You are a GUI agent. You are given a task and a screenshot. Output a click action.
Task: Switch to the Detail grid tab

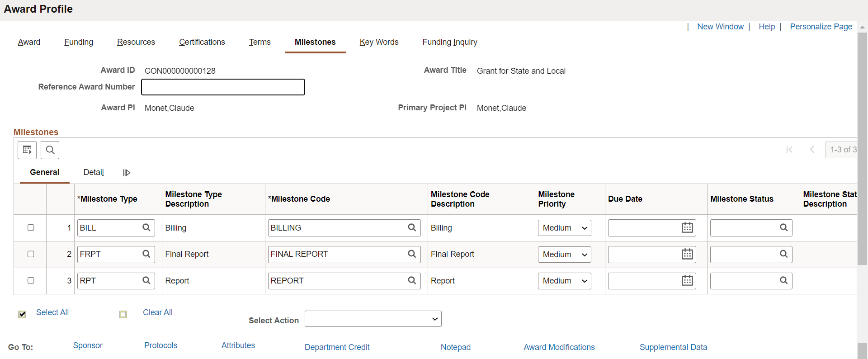tap(94, 172)
